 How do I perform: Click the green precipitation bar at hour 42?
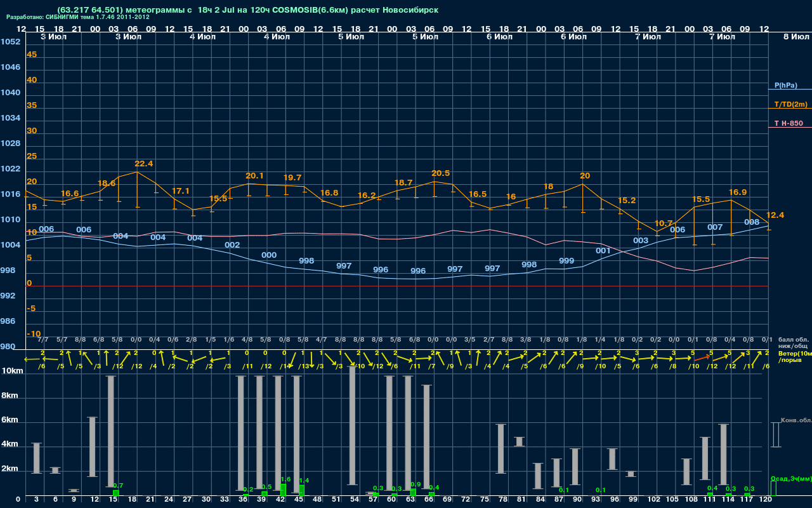[x=283, y=490]
